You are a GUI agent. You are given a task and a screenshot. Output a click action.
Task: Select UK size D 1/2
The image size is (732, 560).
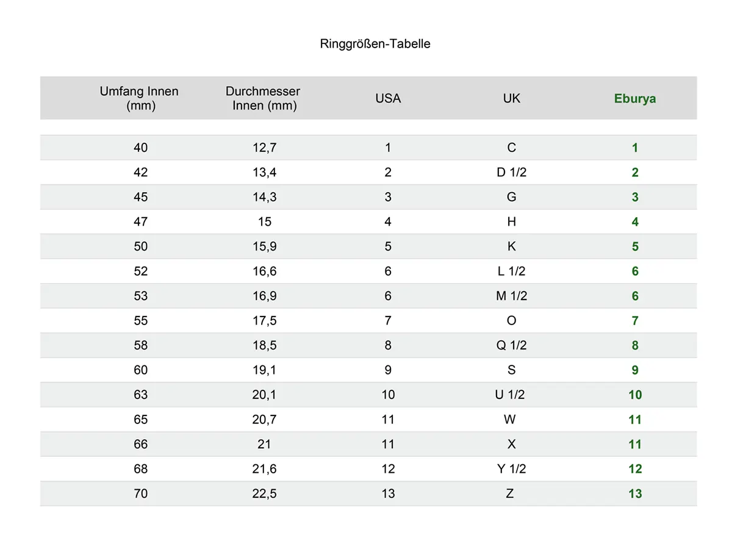511,173
